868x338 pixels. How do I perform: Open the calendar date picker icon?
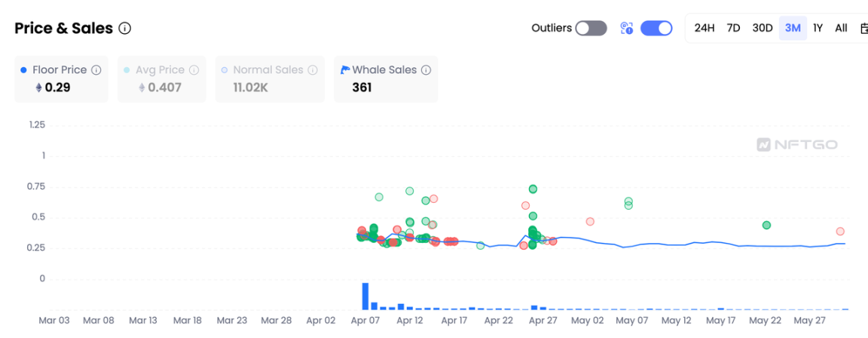pyautogui.click(x=863, y=29)
